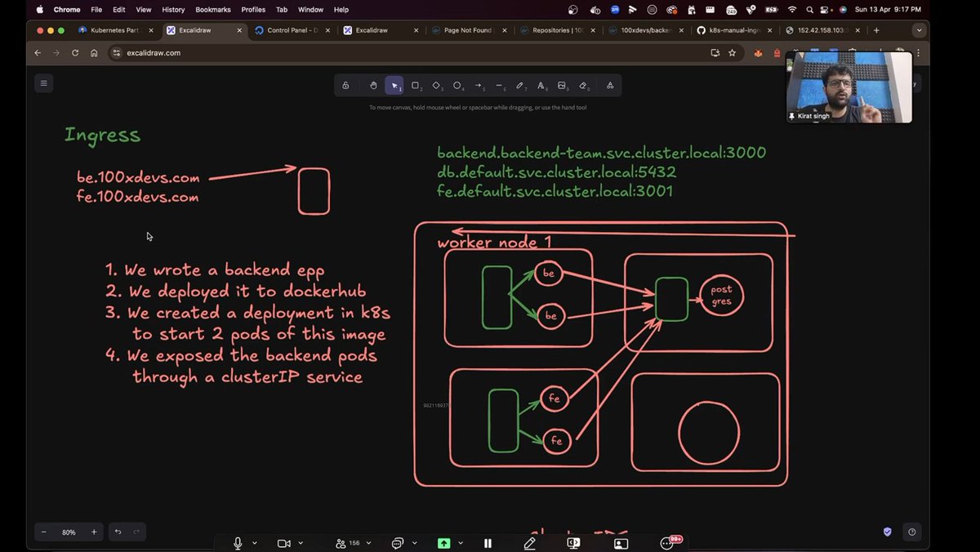
Task: Expand participants options arrow
Action: 370,543
